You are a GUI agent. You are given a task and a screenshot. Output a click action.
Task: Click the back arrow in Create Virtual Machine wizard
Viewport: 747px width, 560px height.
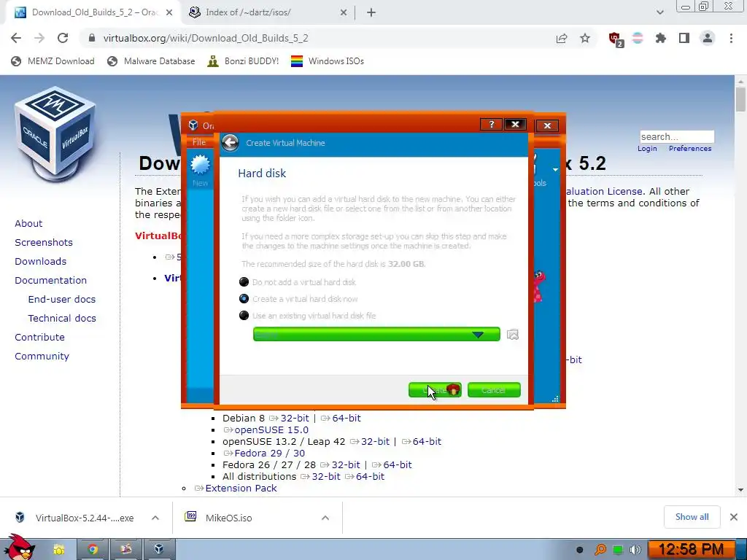point(230,142)
